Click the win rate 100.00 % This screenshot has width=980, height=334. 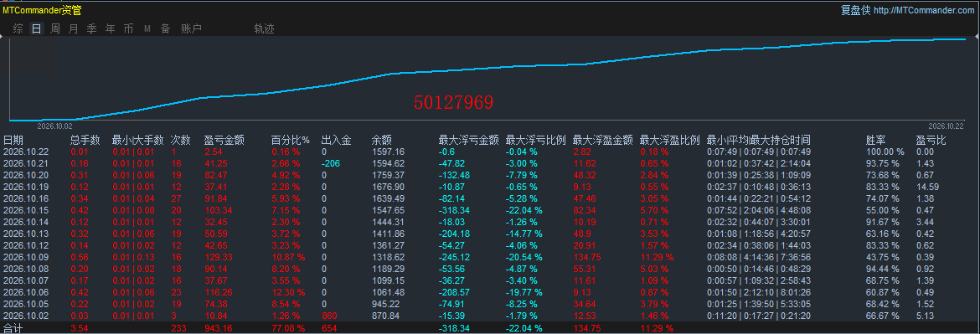(x=885, y=152)
